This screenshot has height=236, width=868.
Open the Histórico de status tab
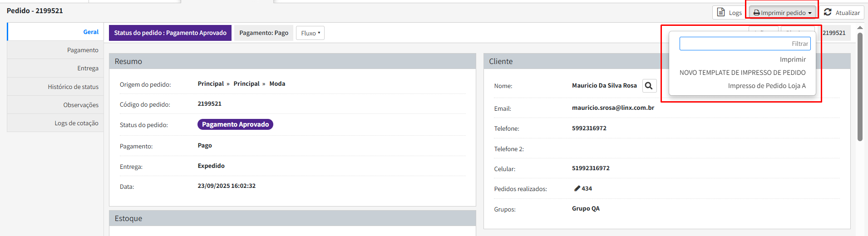(73, 87)
